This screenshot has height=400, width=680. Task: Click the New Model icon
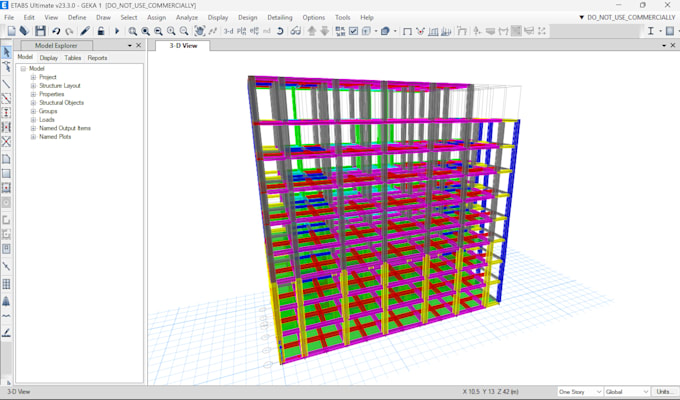[x=12, y=31]
